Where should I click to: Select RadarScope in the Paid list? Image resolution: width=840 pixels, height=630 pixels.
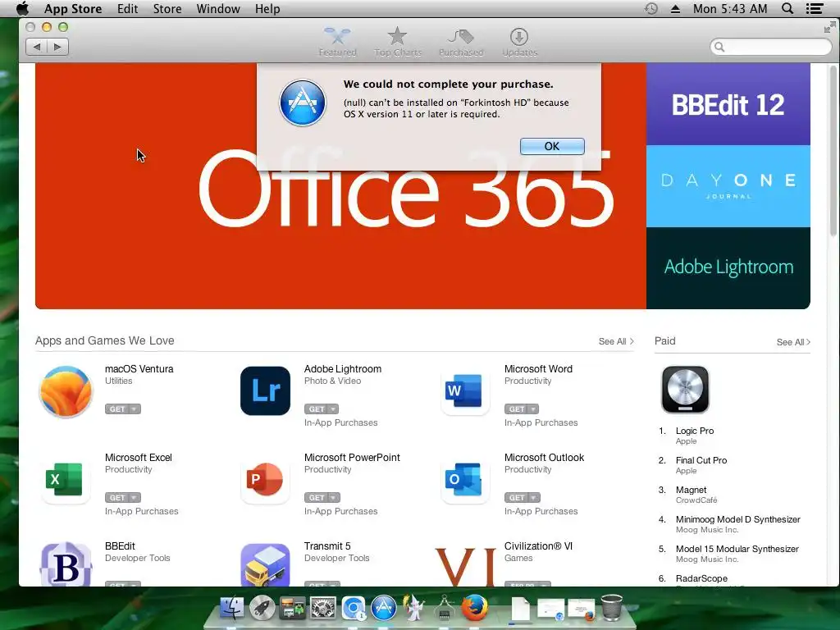pyautogui.click(x=701, y=578)
